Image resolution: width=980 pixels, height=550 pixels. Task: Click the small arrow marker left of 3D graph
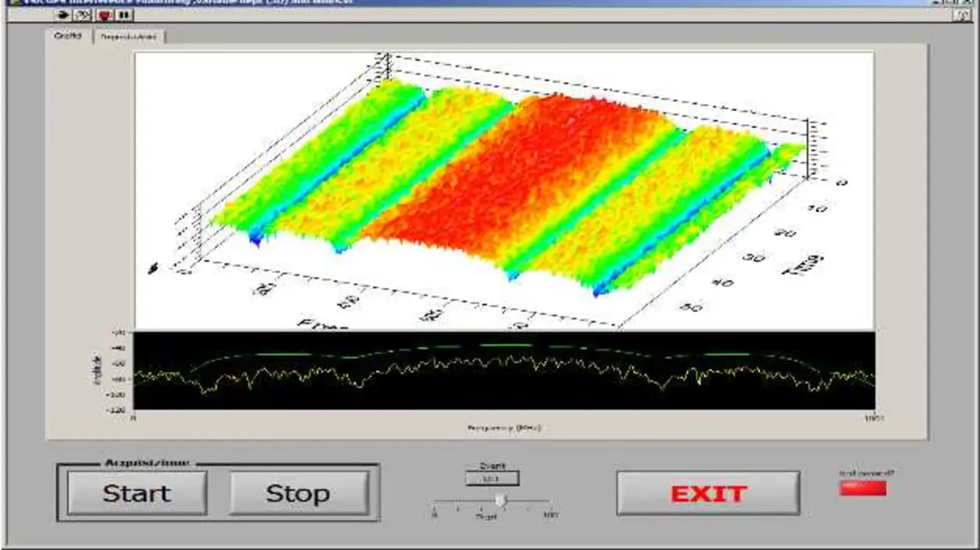coord(154,267)
